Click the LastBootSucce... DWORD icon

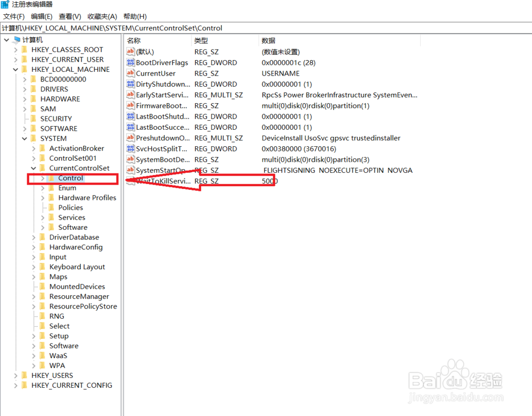point(130,127)
